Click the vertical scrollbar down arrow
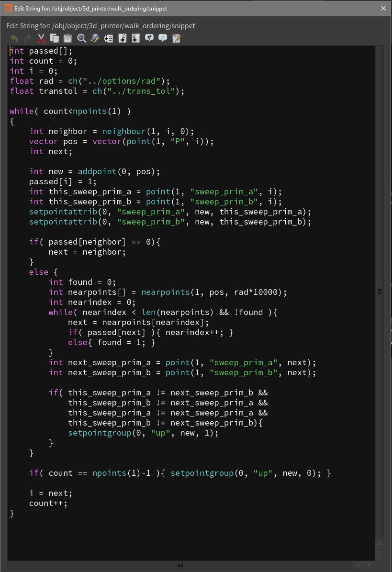The image size is (392, 572). click(380, 555)
